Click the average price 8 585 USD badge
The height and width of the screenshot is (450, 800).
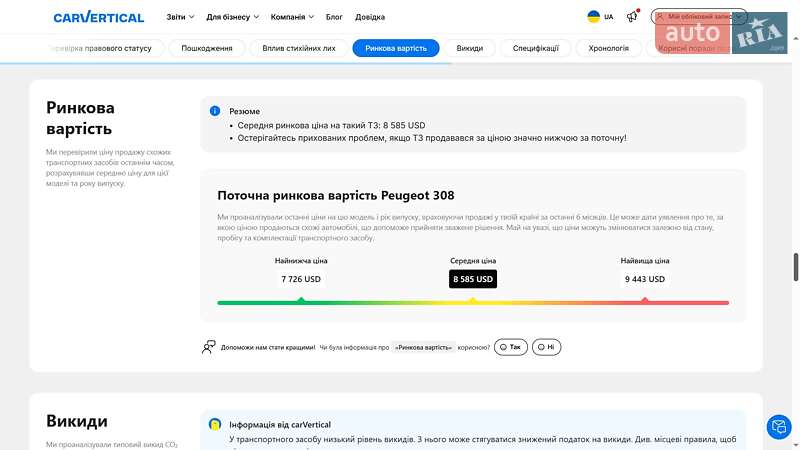pyautogui.click(x=473, y=279)
